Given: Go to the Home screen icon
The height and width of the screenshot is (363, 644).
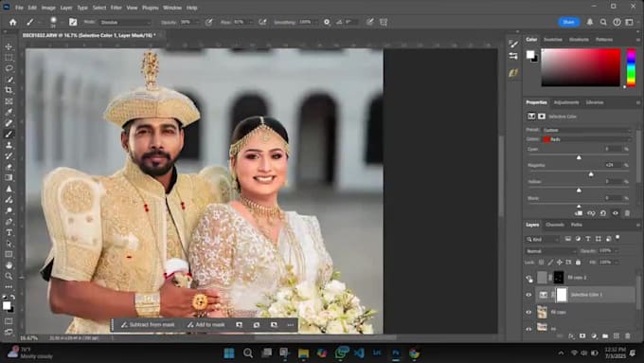Looking at the screenshot, I should [x=12, y=22].
